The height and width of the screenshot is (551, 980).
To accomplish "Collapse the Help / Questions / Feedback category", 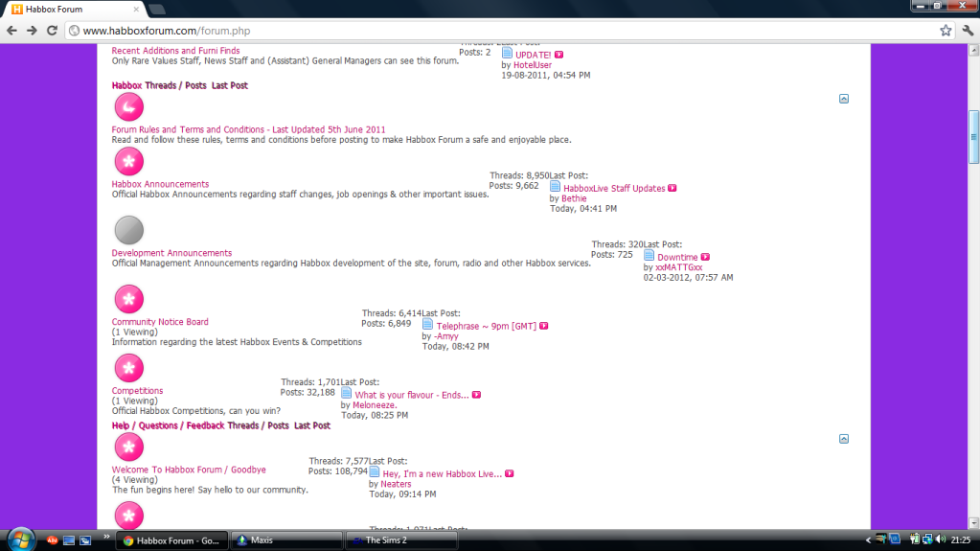I will 843,439.
